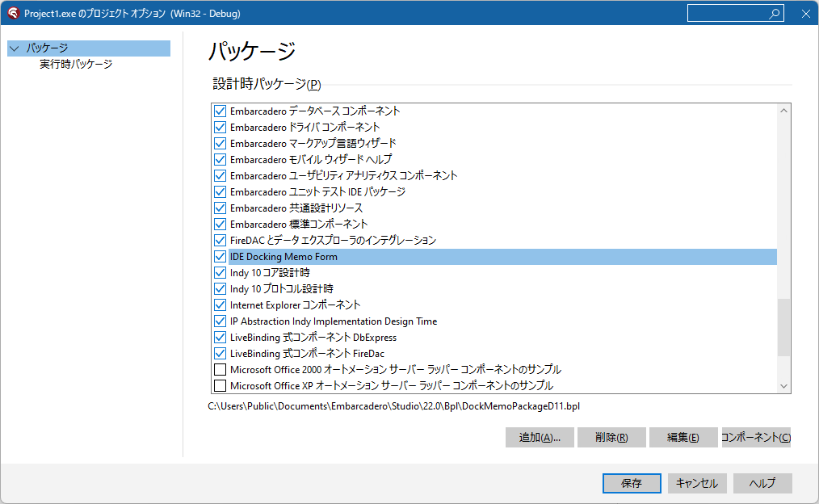Open help with ヘルプ button
This screenshot has width=819, height=504.
pos(762,484)
